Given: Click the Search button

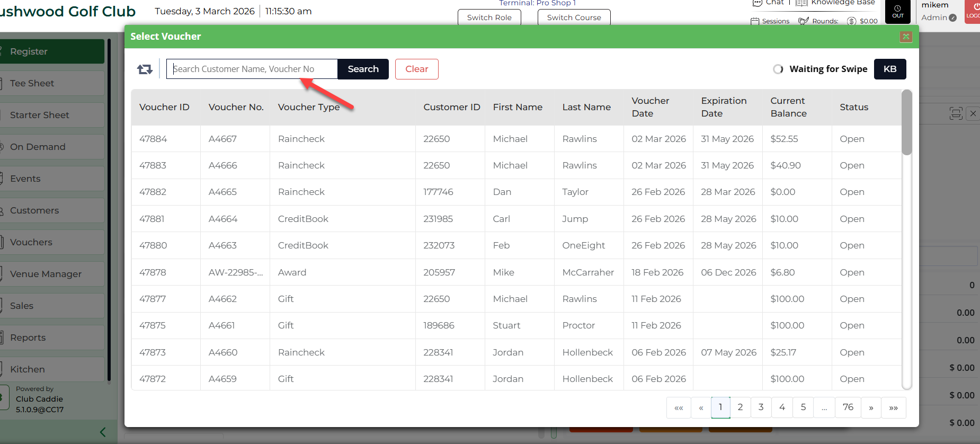Looking at the screenshot, I should [363, 69].
